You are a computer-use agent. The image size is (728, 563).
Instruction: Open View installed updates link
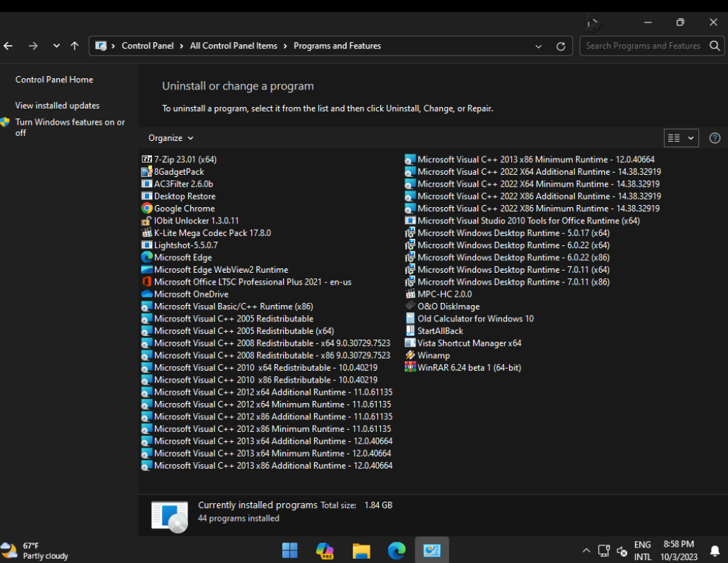click(57, 106)
